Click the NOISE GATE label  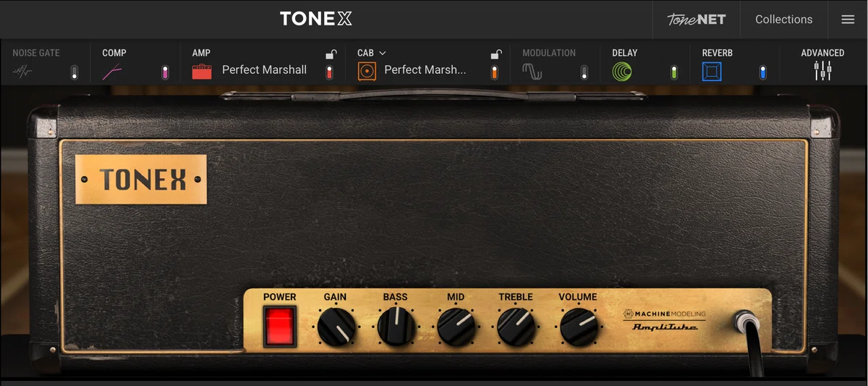pos(36,53)
